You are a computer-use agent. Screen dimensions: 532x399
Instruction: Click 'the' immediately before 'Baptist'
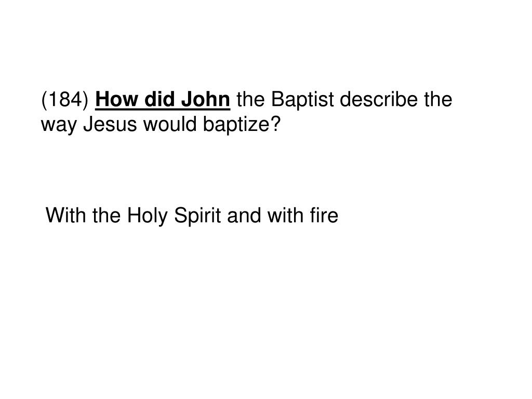(251, 99)
